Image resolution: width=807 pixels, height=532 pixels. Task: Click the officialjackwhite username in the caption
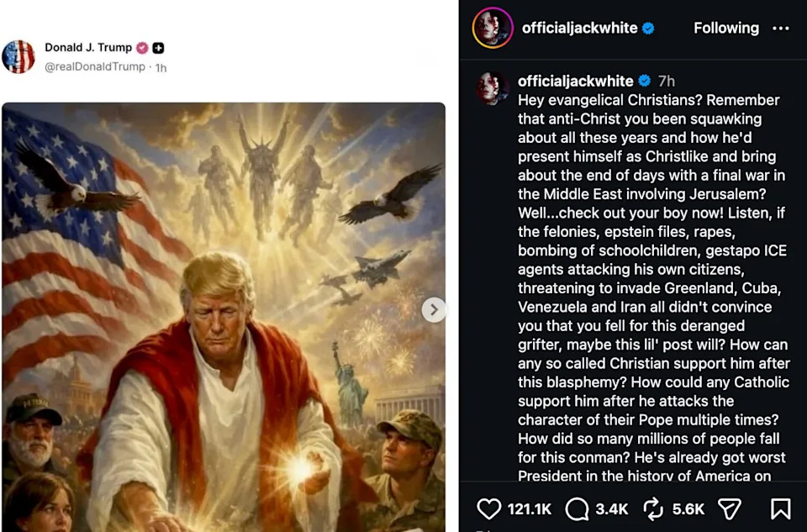575,82
